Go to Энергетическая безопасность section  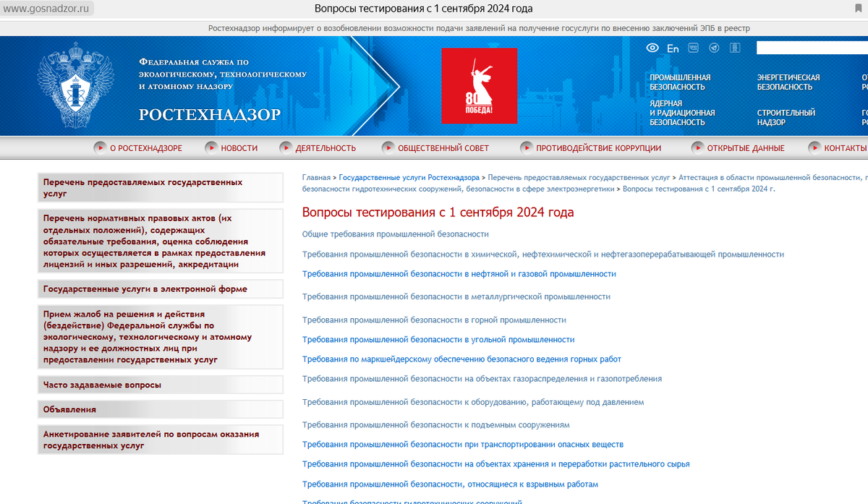(788, 82)
